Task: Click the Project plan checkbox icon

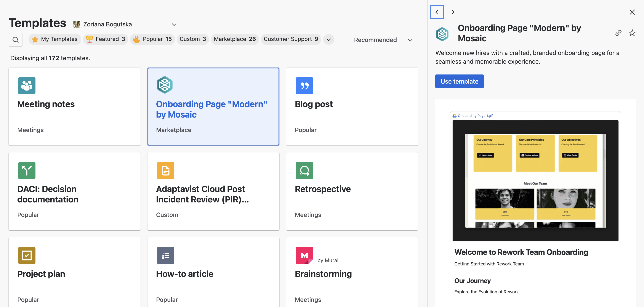Action: click(27, 255)
